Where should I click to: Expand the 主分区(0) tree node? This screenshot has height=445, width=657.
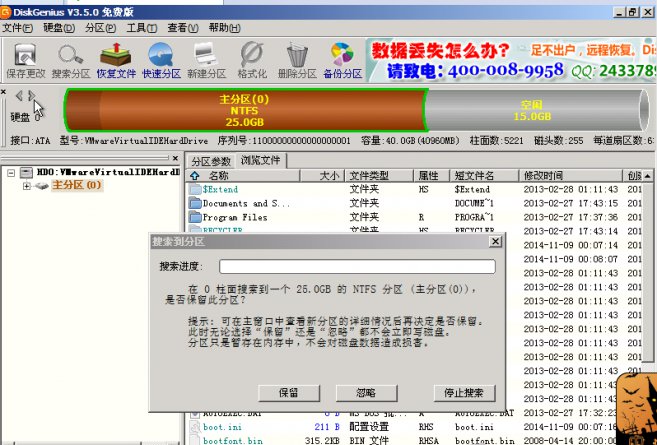point(27,186)
